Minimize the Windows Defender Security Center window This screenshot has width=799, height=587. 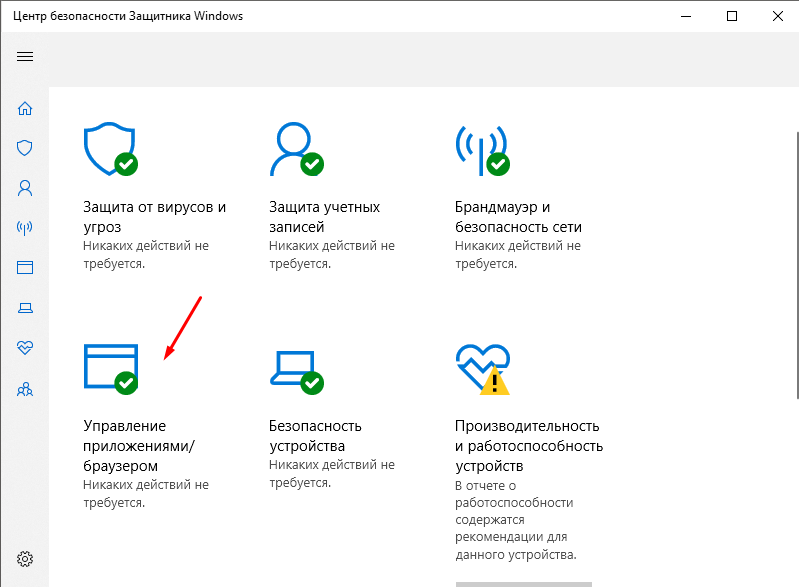click(x=686, y=16)
